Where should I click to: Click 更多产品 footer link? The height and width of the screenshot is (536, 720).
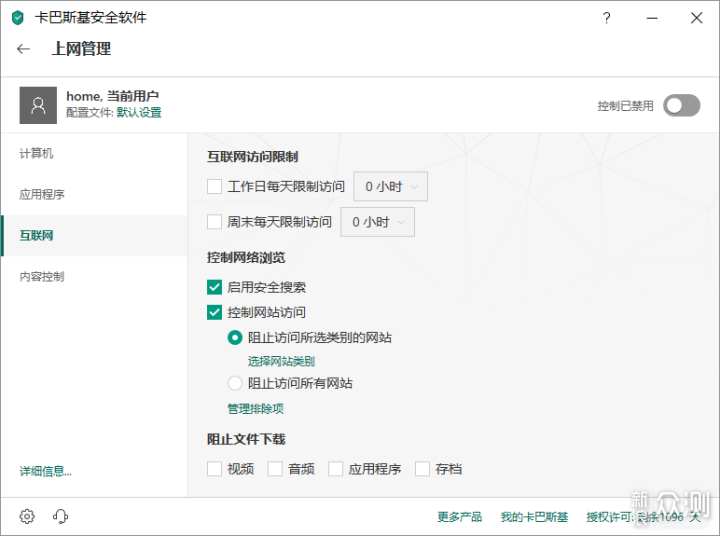[460, 517]
